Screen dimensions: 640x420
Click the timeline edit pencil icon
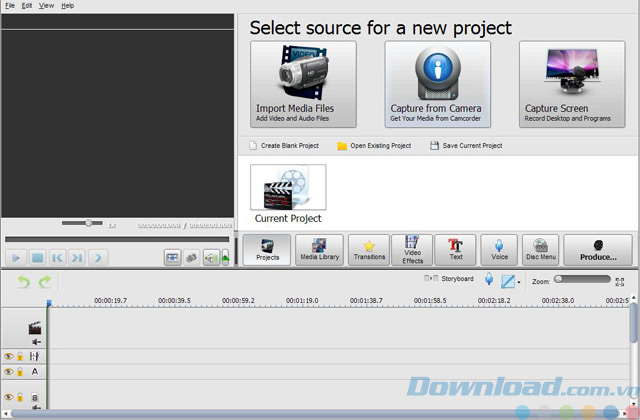508,281
